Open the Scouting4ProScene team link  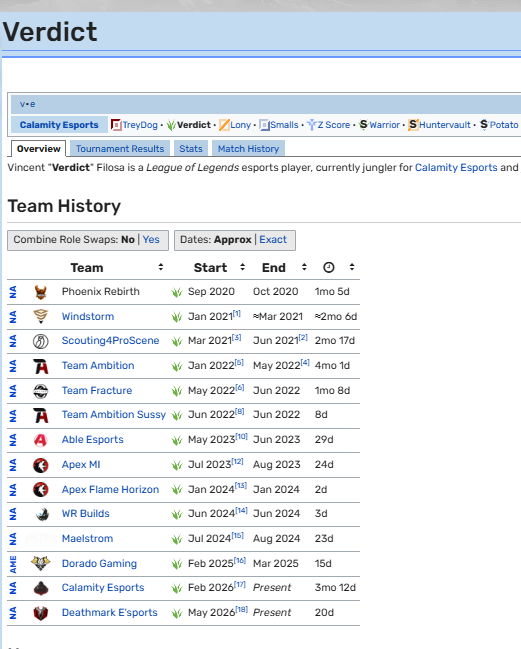(x=110, y=341)
